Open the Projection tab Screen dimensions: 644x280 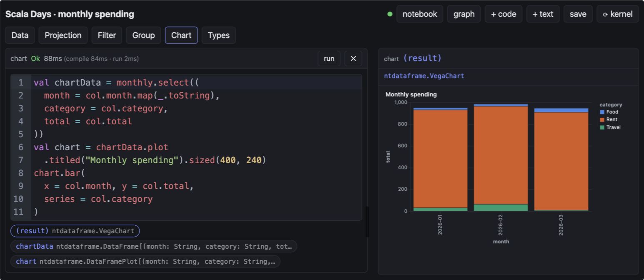(63, 35)
